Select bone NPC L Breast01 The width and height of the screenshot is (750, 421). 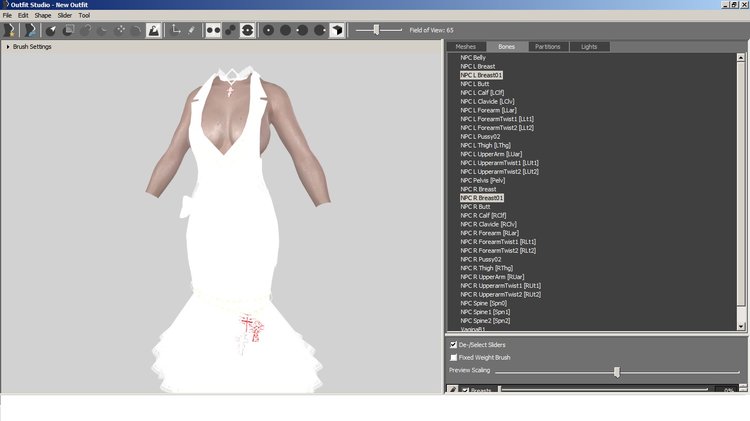481,75
